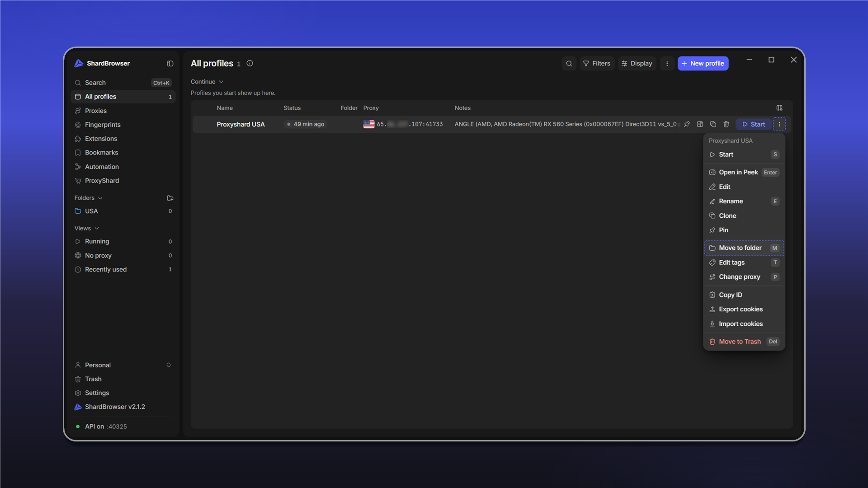The width and height of the screenshot is (868, 488).
Task: Collapse the Views section
Action: [87, 229]
